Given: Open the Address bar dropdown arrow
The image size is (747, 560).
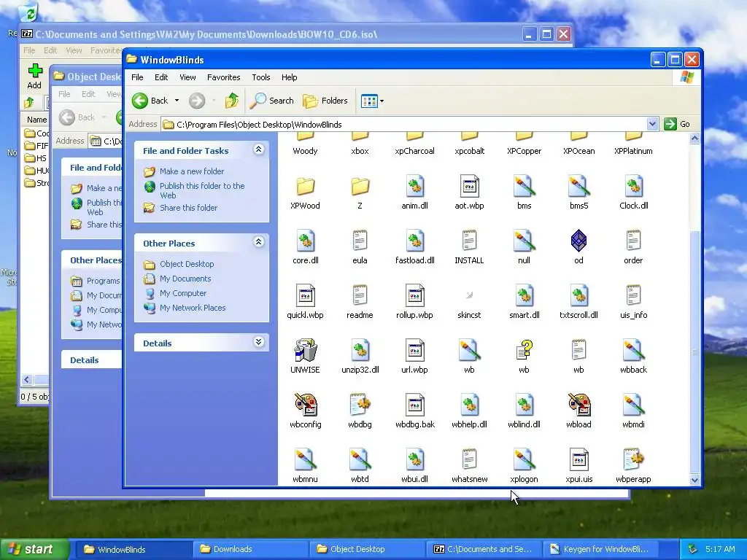Looking at the screenshot, I should coord(652,124).
